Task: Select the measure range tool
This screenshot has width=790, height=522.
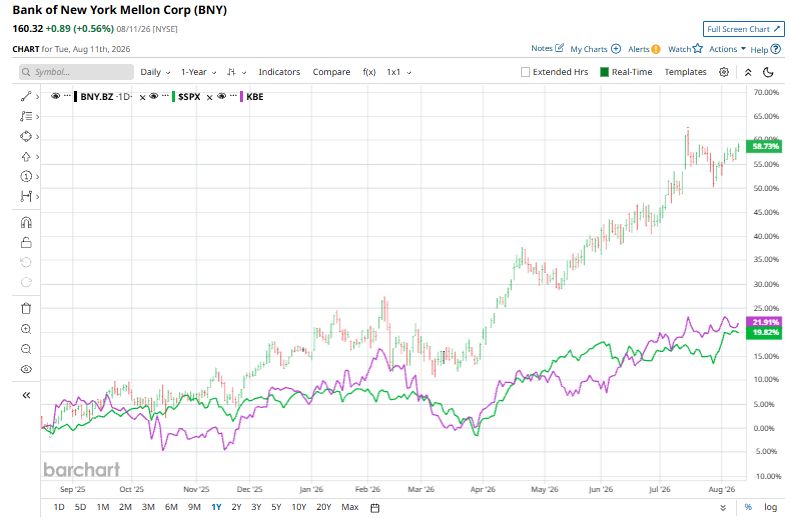Action: coord(26,197)
